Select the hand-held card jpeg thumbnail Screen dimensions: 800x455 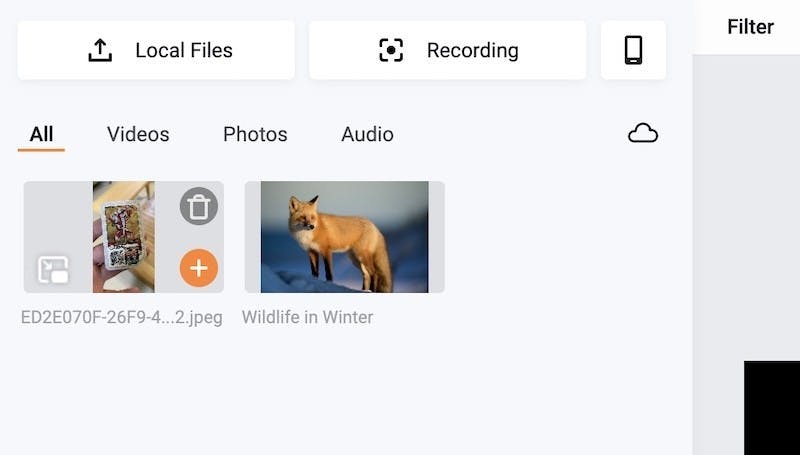click(x=123, y=237)
